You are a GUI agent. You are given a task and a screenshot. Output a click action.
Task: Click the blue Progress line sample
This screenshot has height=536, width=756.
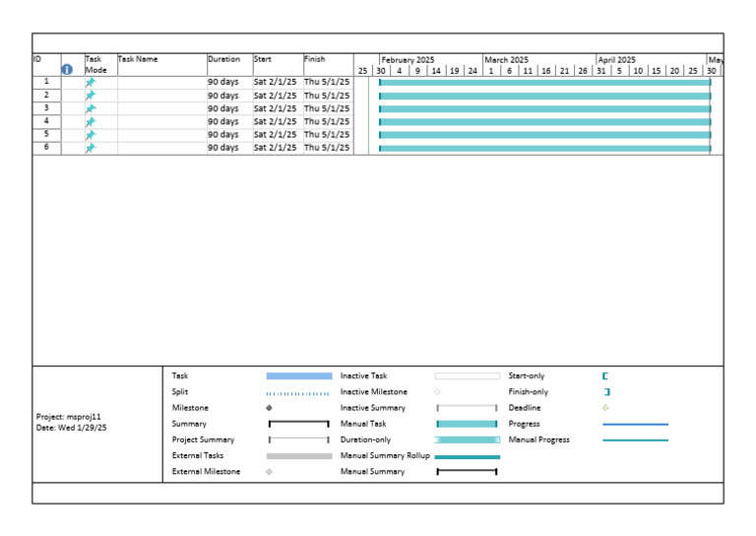[x=636, y=424]
